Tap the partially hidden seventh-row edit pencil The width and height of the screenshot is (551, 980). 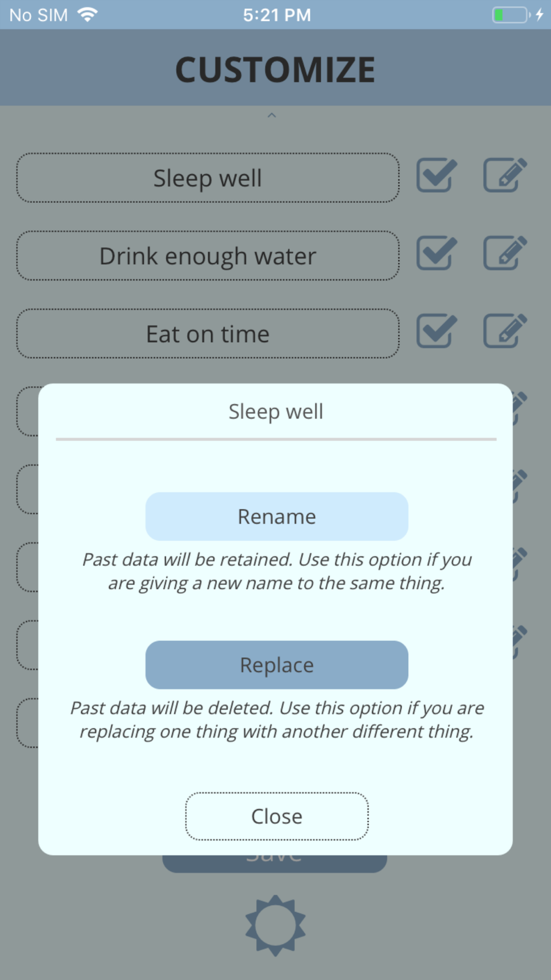tap(519, 642)
